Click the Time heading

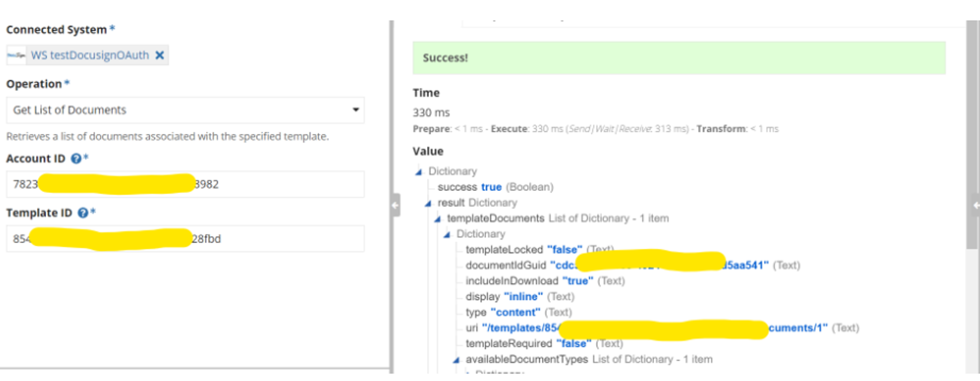click(x=426, y=93)
